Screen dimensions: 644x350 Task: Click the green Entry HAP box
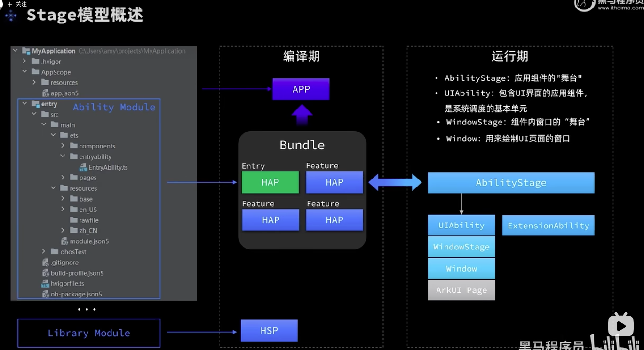(x=270, y=182)
